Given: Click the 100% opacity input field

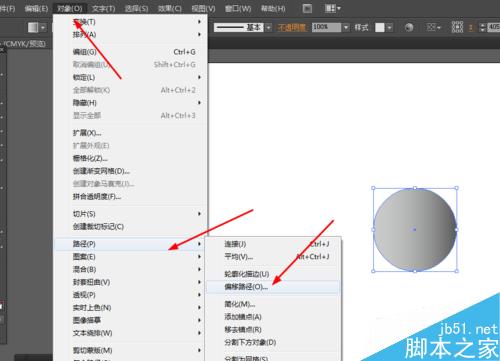Looking at the screenshot, I should coord(326,27).
